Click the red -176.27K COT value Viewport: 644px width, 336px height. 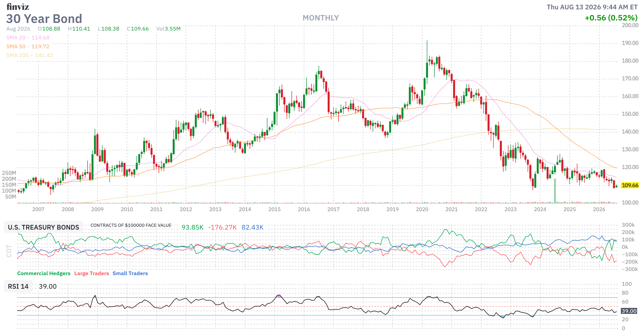(x=223, y=227)
